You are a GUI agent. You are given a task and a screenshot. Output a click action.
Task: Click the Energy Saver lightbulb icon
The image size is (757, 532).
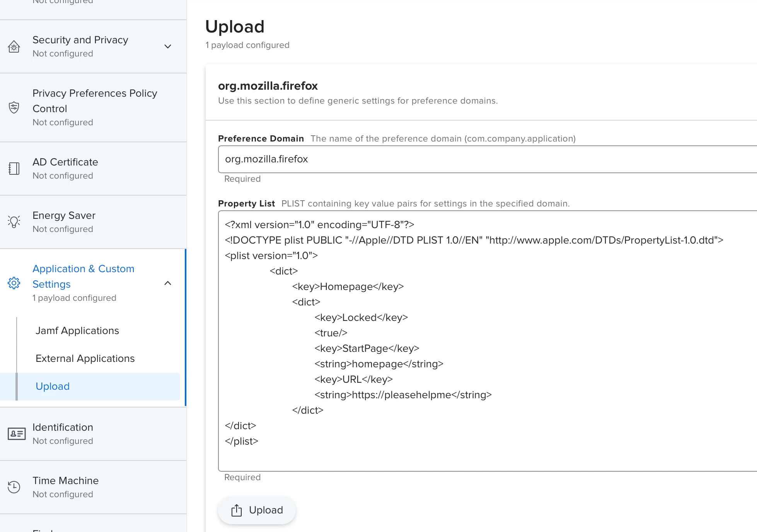tap(14, 222)
